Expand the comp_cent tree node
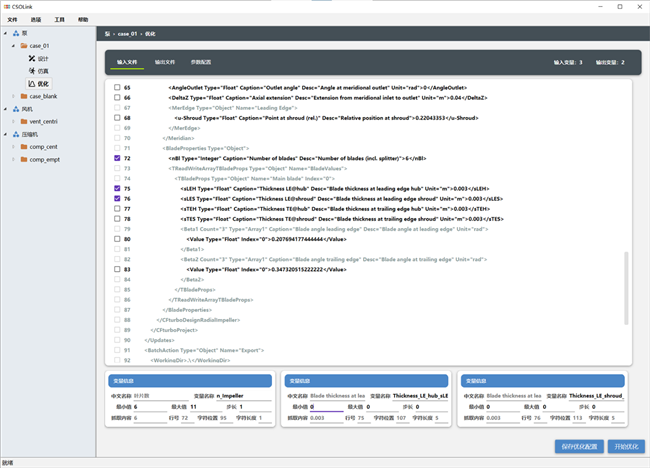 click(14, 146)
